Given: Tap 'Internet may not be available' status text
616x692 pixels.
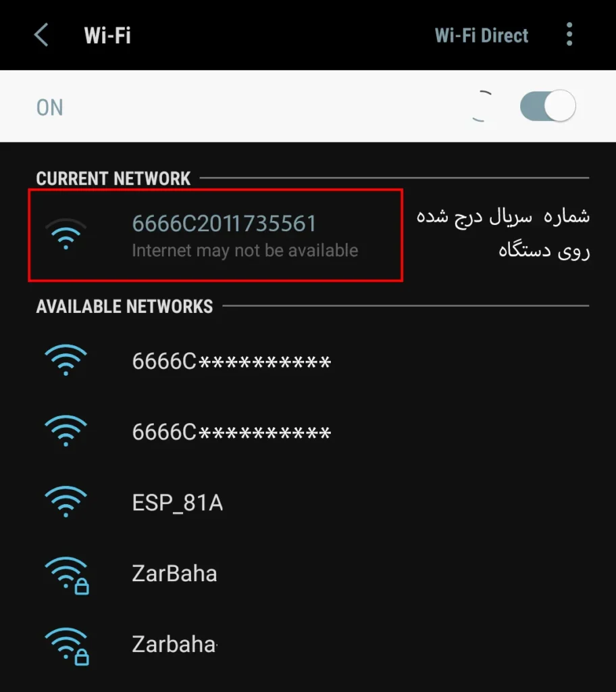Looking at the screenshot, I should (x=245, y=250).
